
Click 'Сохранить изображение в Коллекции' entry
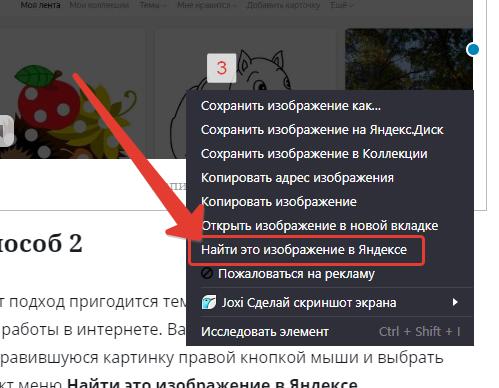click(x=330, y=154)
